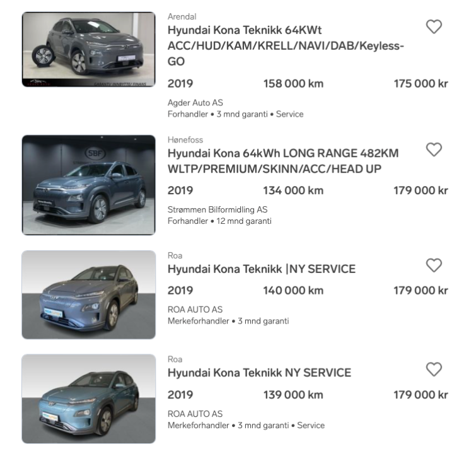Toggle heart on Kona Teknikk |NY SERVICE listing
Screen dimensions: 476x454
coord(434,265)
